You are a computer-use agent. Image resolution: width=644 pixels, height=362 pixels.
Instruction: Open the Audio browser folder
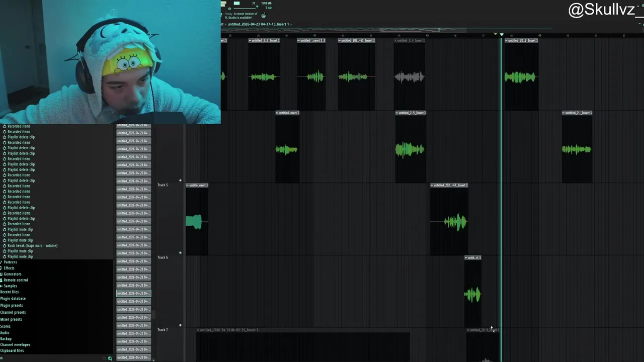pyautogui.click(x=5, y=333)
